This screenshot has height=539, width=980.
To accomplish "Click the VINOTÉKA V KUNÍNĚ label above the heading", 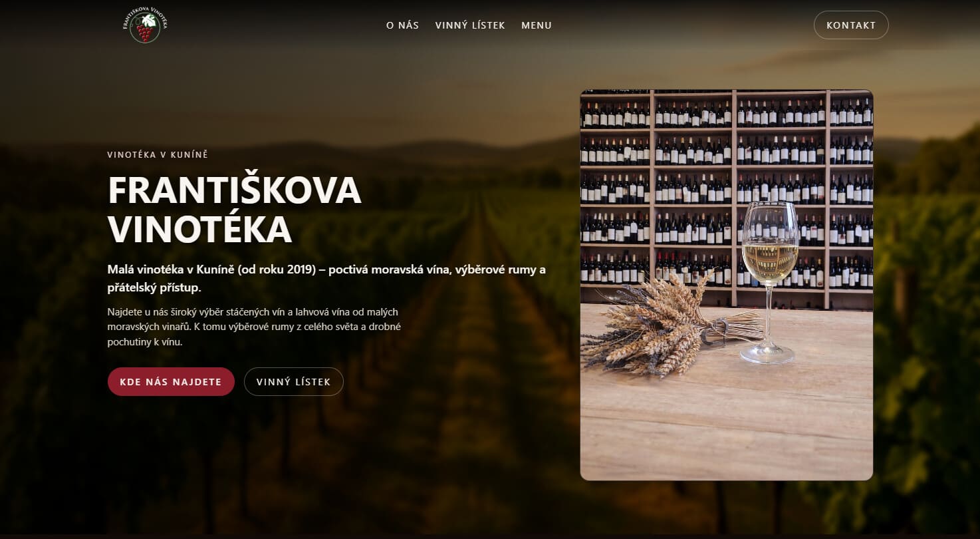I will click(158, 155).
